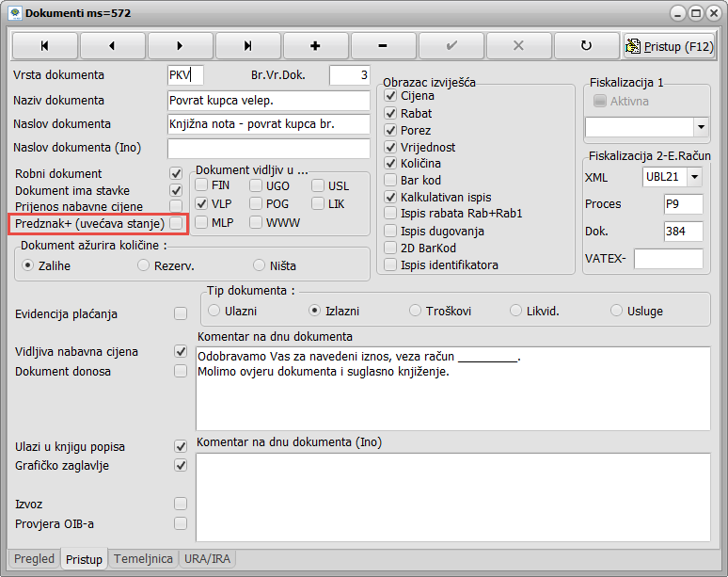
Task: Go to first record in navigator
Action: pyautogui.click(x=44, y=45)
